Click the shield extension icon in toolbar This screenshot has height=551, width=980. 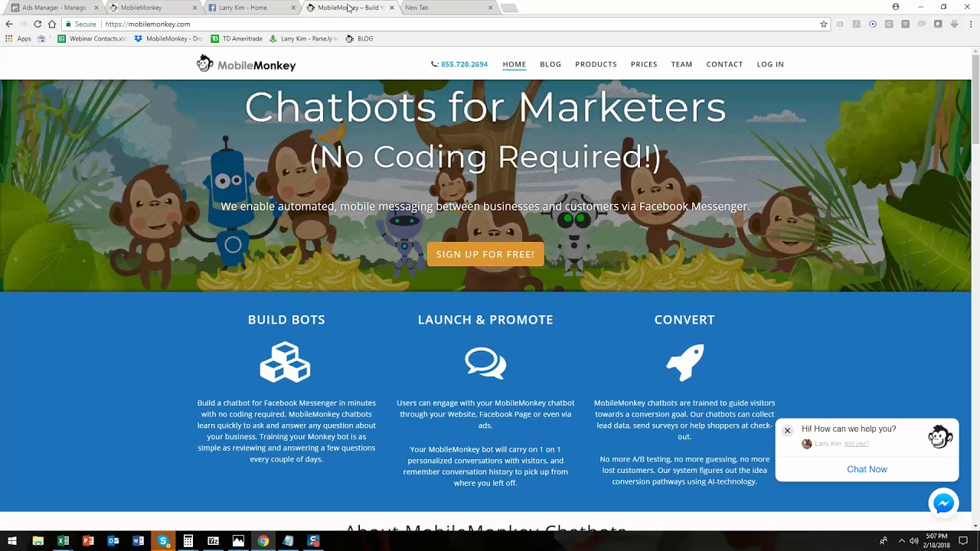(x=938, y=24)
